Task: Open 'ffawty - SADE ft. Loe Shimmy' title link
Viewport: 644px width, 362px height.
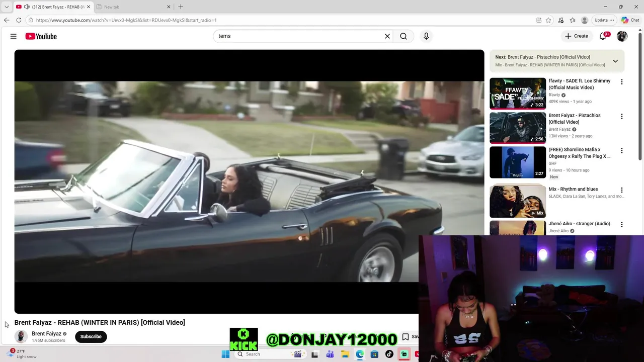Action: [580, 84]
